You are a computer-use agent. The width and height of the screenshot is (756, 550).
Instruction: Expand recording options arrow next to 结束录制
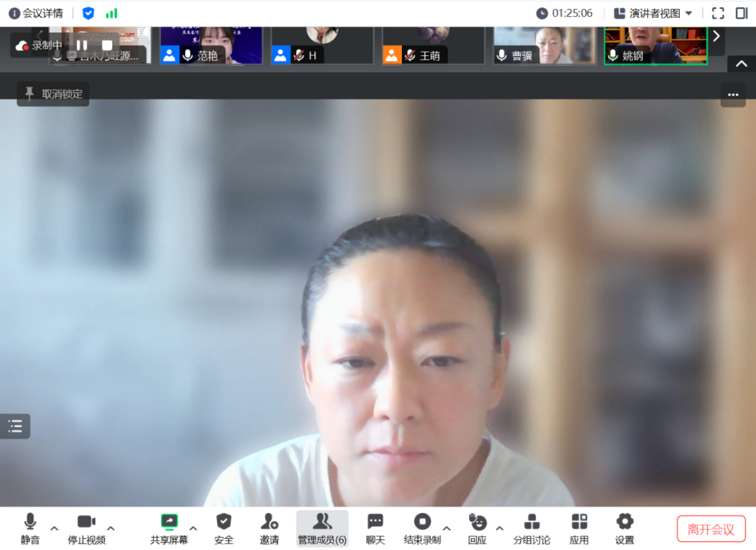[x=447, y=528]
